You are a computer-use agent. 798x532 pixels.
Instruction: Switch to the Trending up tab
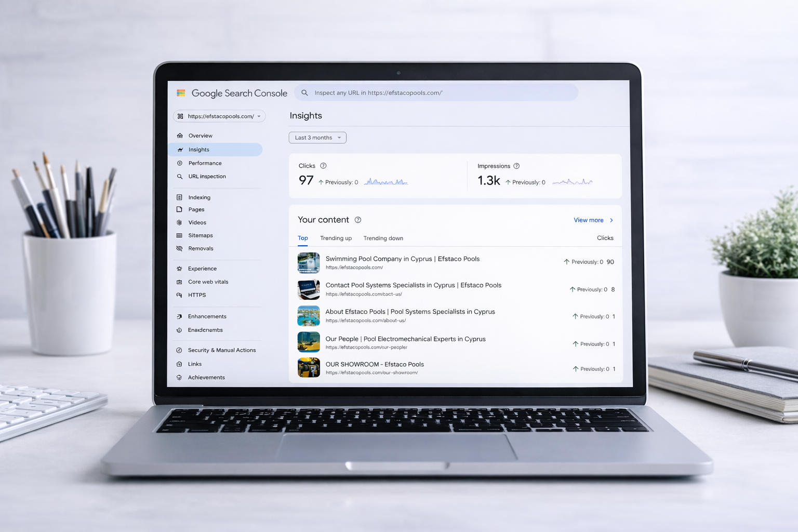pos(336,238)
